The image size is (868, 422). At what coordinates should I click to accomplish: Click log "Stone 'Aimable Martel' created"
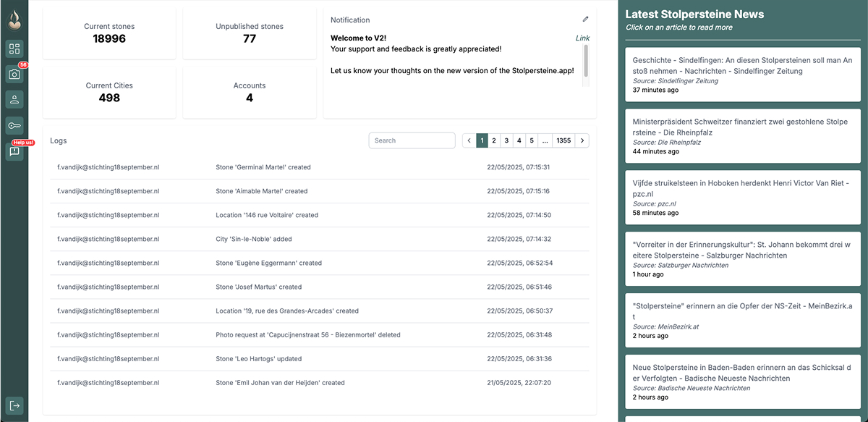(262, 191)
